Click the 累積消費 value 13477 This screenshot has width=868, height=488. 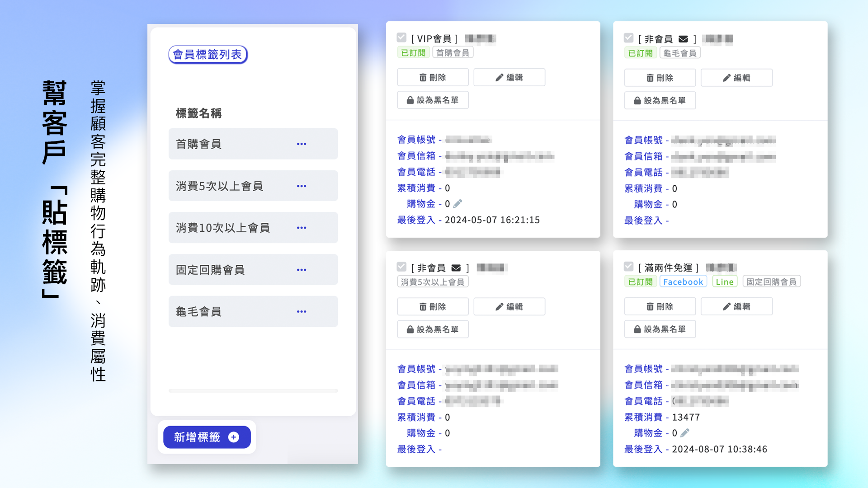(686, 417)
